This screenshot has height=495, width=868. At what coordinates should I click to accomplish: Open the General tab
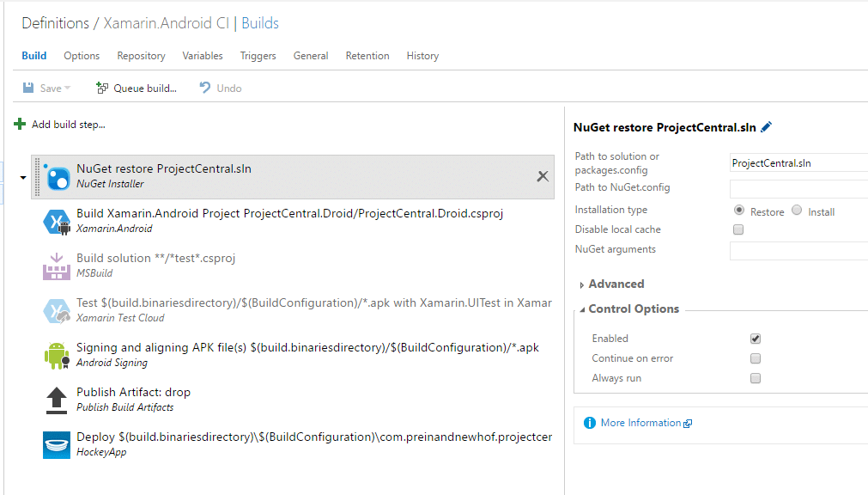tap(311, 56)
